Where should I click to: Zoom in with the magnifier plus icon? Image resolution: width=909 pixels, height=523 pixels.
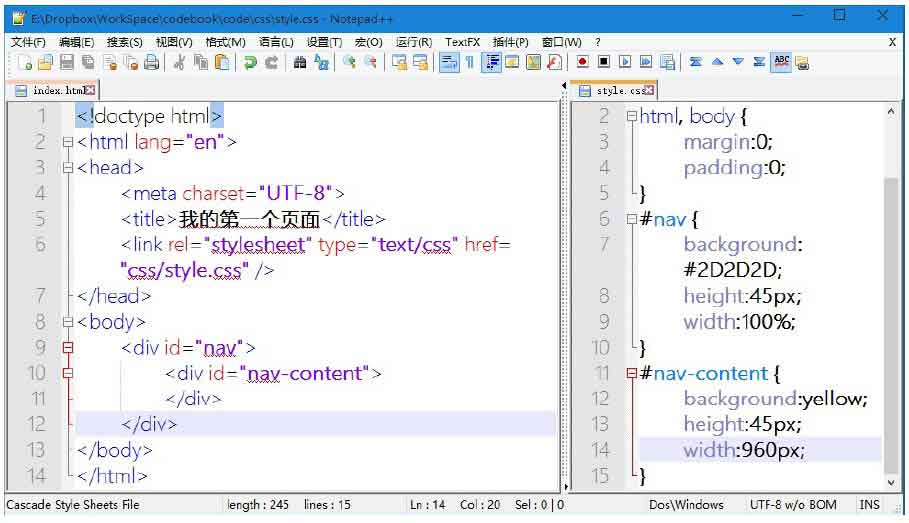(x=349, y=62)
